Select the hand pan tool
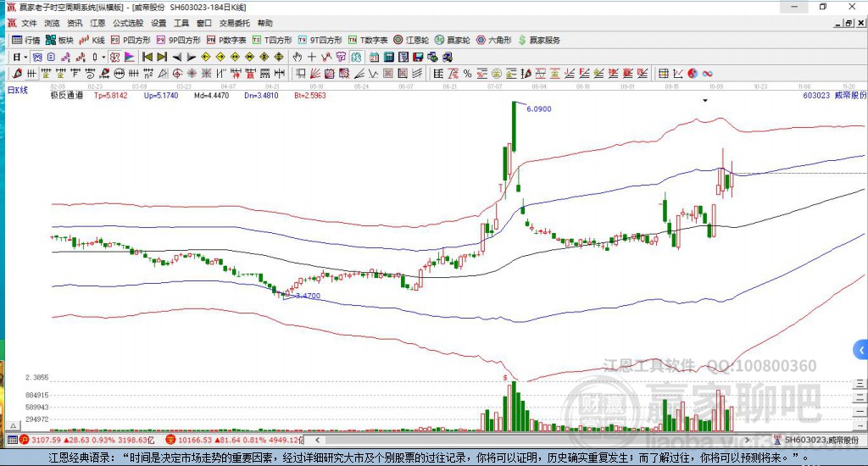This screenshot has width=868, height=466. (298, 57)
